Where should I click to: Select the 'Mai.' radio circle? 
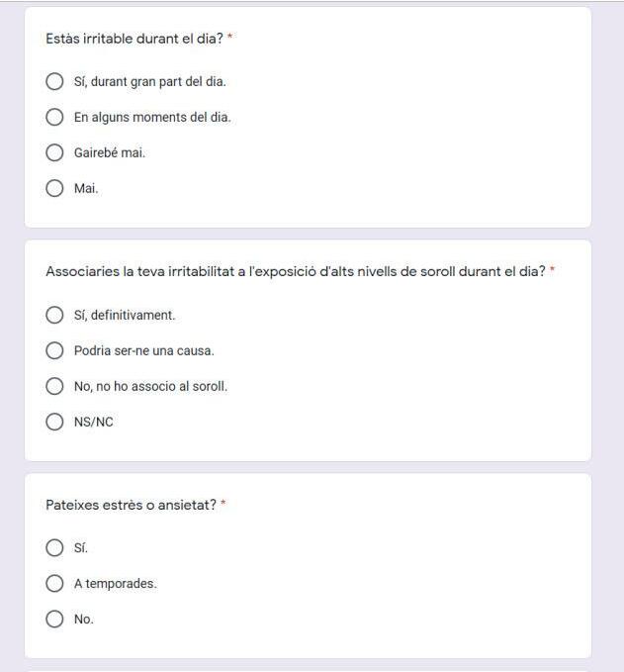click(x=55, y=188)
